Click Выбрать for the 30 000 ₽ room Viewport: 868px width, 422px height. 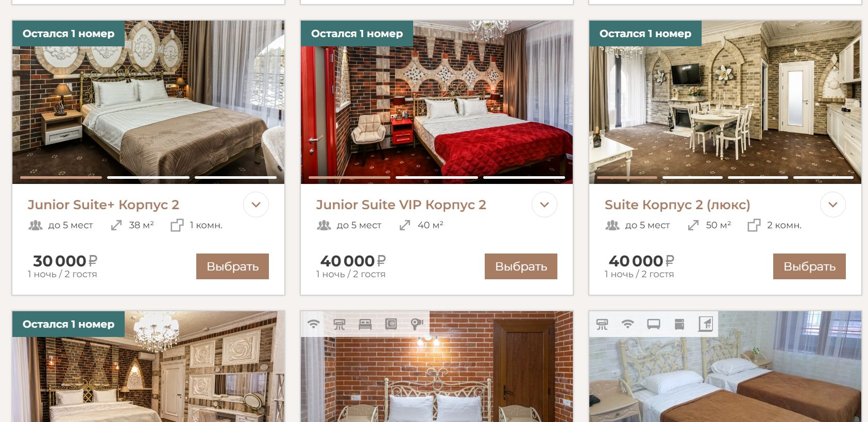[x=232, y=266]
